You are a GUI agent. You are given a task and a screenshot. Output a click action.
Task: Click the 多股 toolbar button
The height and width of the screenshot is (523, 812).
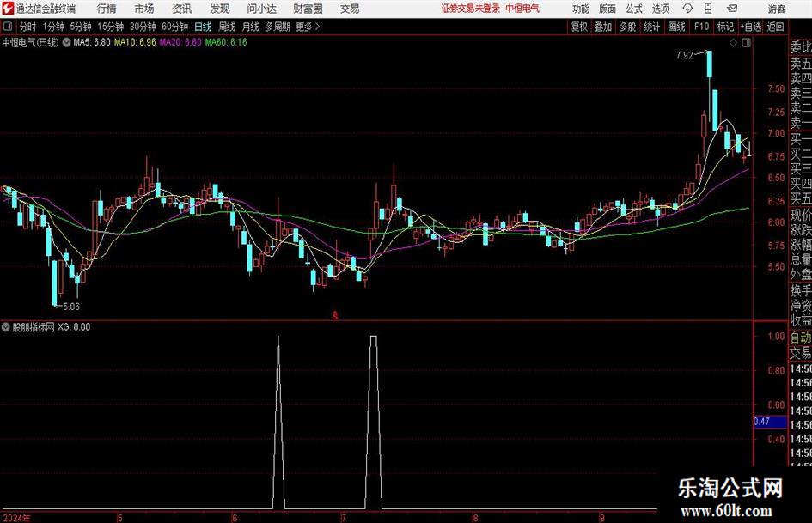tap(627, 27)
